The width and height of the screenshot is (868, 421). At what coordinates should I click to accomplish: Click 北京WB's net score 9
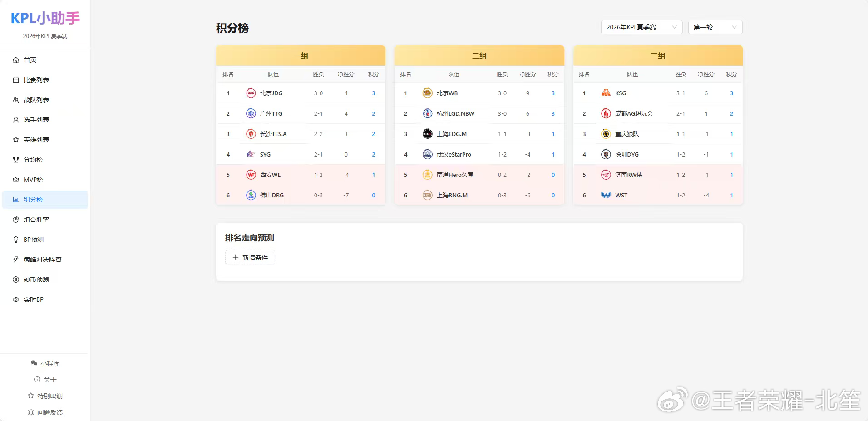pos(528,93)
